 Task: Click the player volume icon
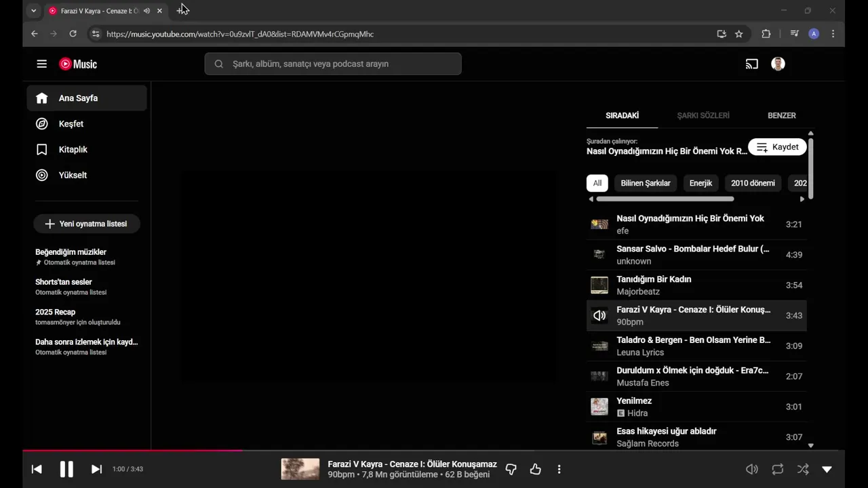752,469
